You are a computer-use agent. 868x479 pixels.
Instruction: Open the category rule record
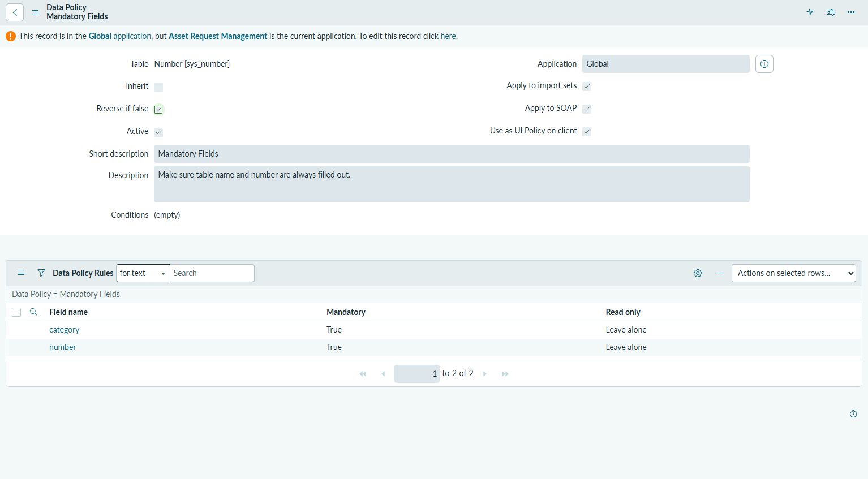[x=64, y=330]
